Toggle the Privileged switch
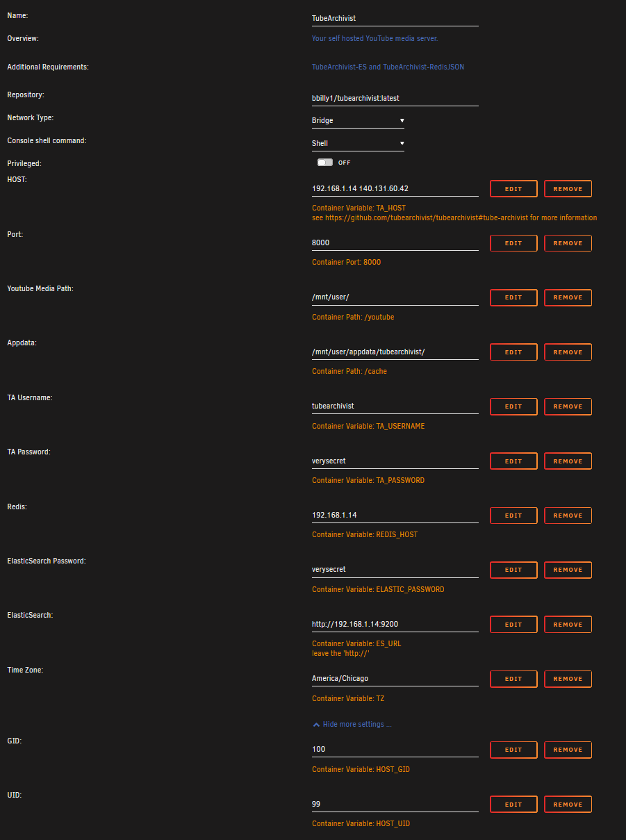Screen dimensions: 626x840 pyautogui.click(x=325, y=163)
